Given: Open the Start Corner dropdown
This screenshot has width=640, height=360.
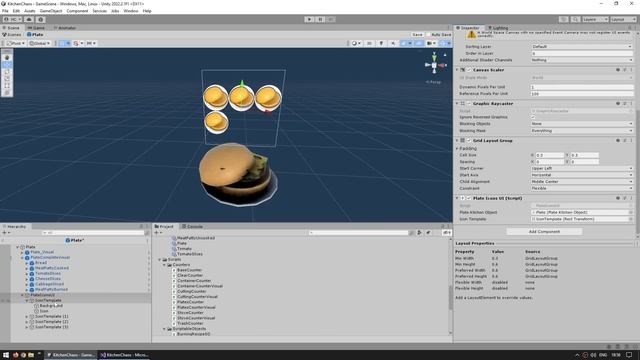Looking at the screenshot, I should point(582,168).
